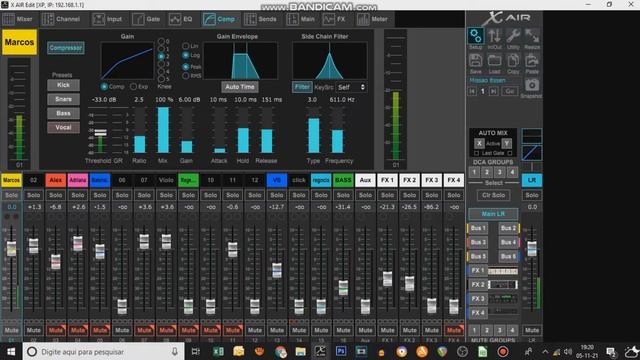Select the Lin envelope radio button
Viewport: 640px width, 360px height.
tap(186, 46)
